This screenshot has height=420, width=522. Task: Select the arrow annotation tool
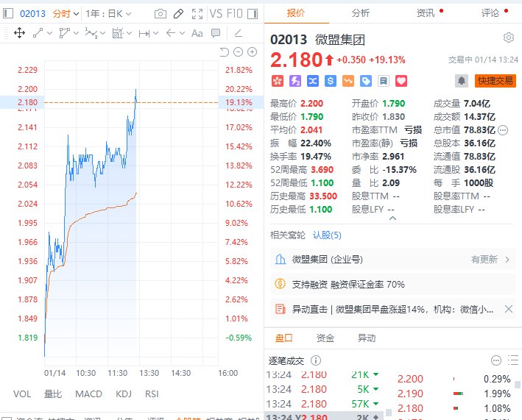[x=171, y=33]
